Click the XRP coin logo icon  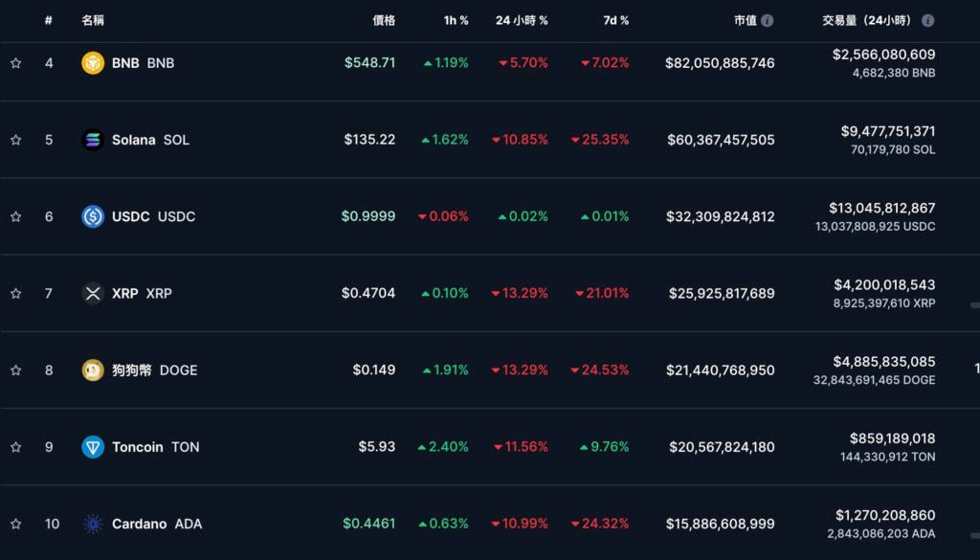pyautogui.click(x=93, y=293)
